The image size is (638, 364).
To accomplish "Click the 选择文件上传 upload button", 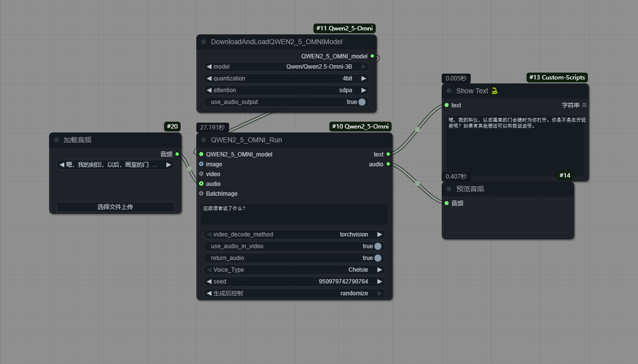I will point(115,207).
